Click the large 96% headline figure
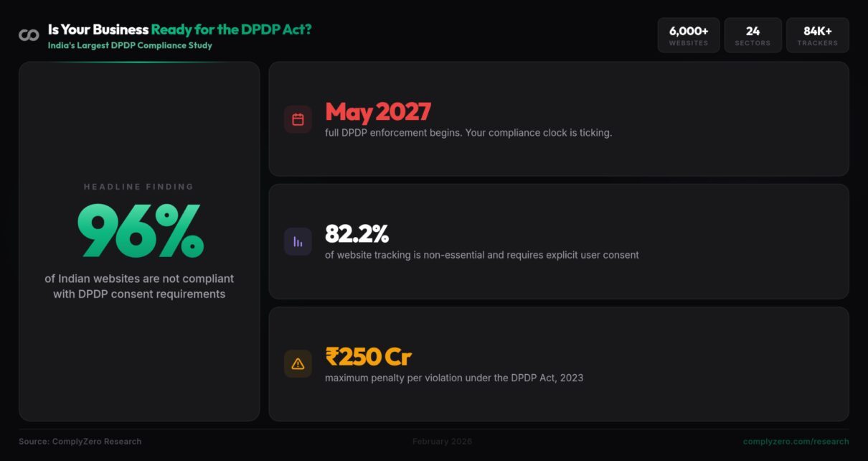The width and height of the screenshot is (868, 461). pos(140,231)
